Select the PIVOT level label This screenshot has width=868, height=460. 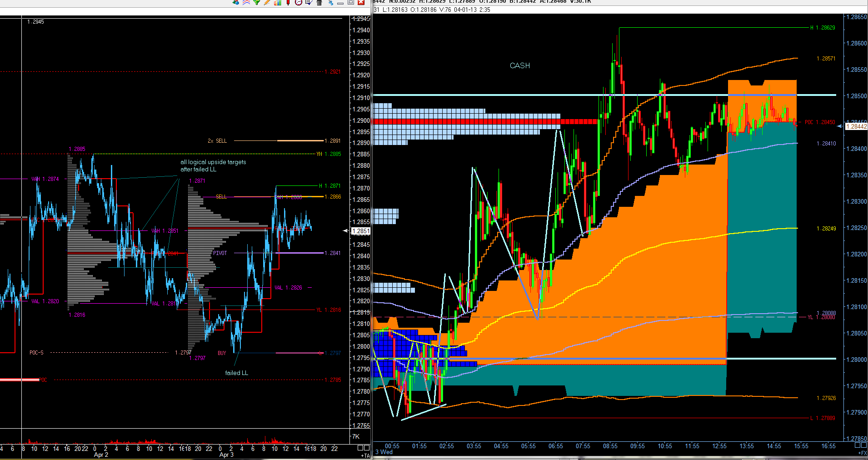[220, 253]
